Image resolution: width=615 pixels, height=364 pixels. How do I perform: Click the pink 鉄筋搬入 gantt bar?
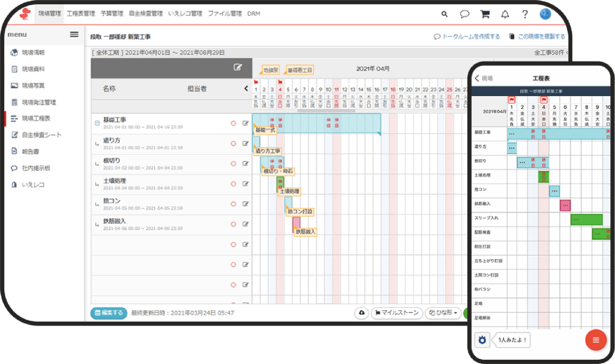296,224
